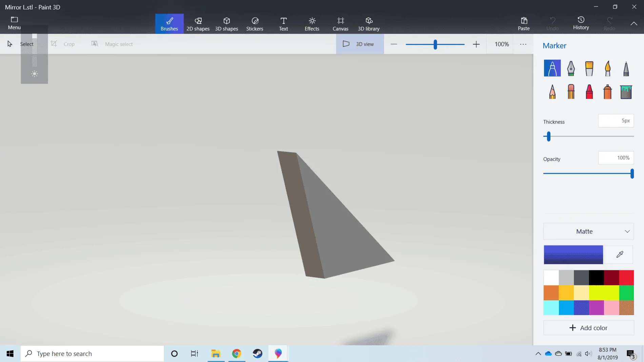Open the Matte material dropdown
This screenshot has height=362, width=644.
pyautogui.click(x=588, y=231)
